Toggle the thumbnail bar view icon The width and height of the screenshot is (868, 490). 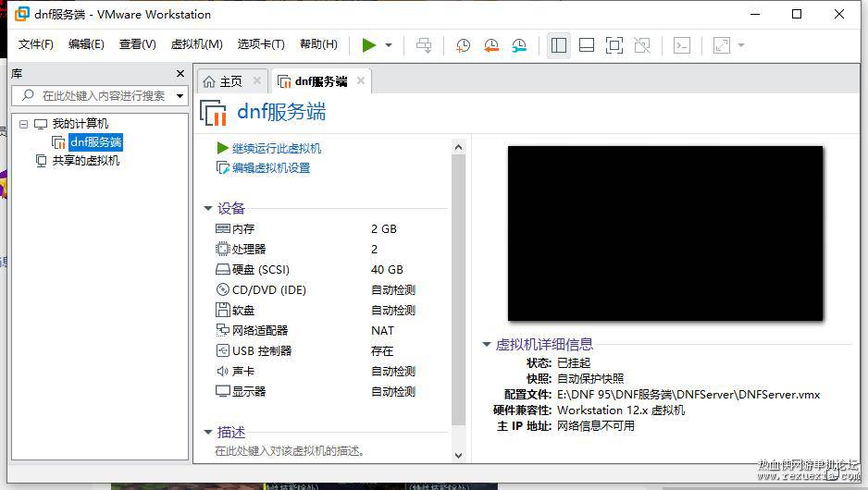pyautogui.click(x=587, y=45)
